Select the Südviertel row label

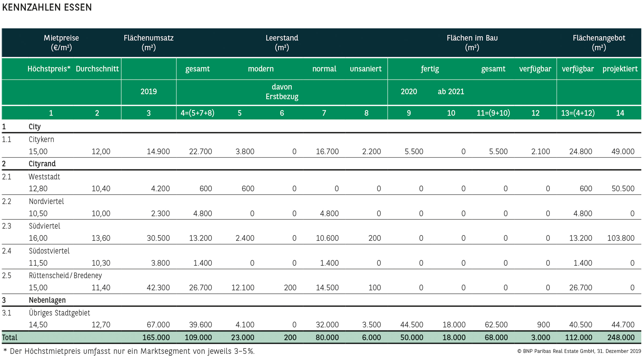[x=44, y=226]
